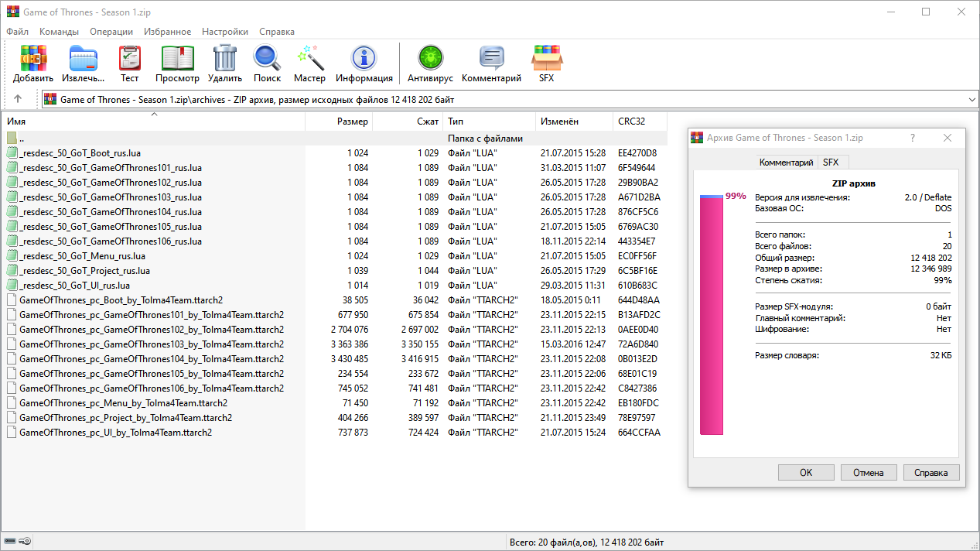Launch the Мастер wizard tool
The image size is (980, 551).
pos(309,58)
